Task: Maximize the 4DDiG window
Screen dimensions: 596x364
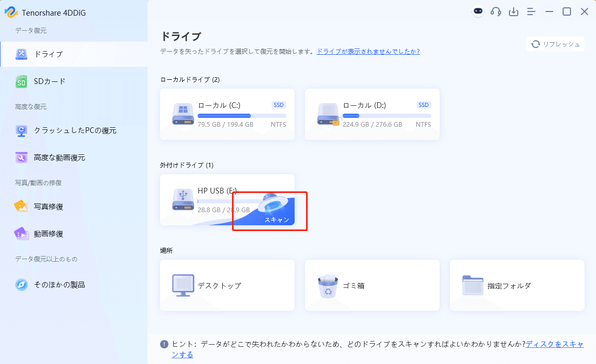Action: 567,12
